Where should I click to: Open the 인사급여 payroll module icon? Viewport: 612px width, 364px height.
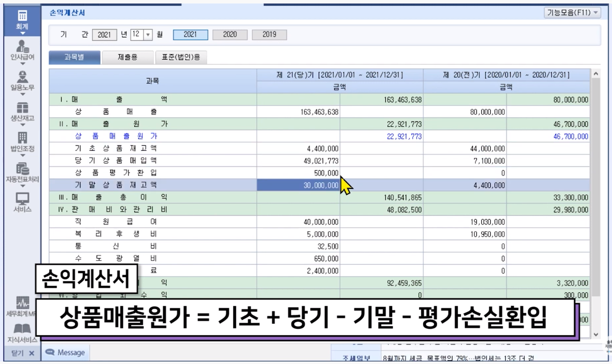point(22,47)
